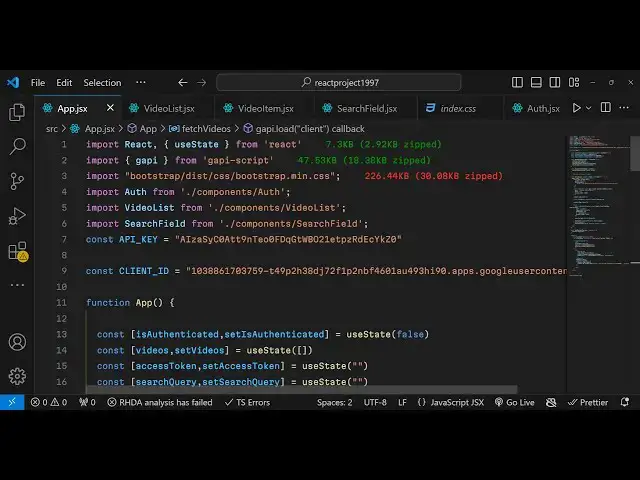Go back using the left arrow

pyautogui.click(x=182, y=82)
